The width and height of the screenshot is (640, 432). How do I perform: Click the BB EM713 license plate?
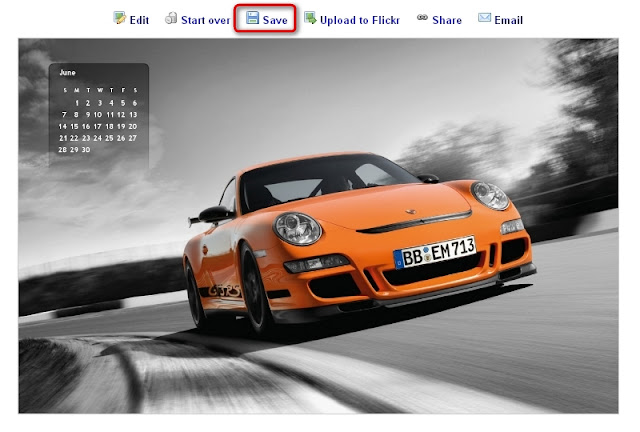click(x=435, y=252)
